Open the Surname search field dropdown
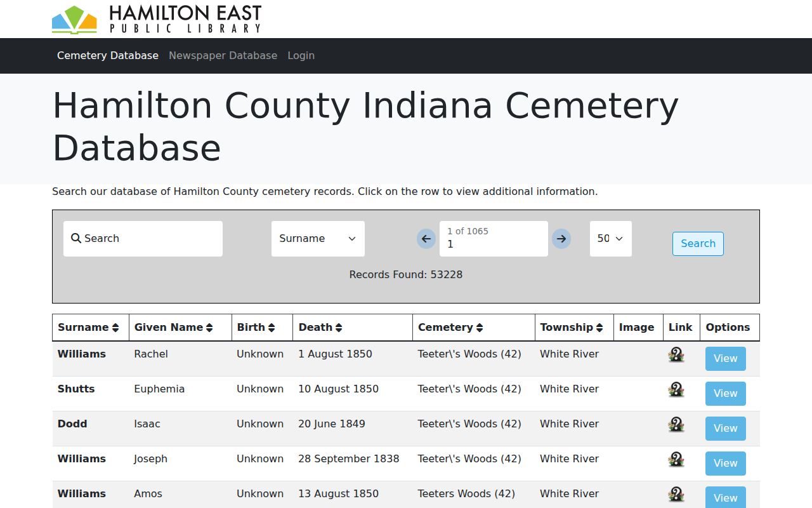Image resolution: width=812 pixels, height=508 pixels. click(318, 239)
